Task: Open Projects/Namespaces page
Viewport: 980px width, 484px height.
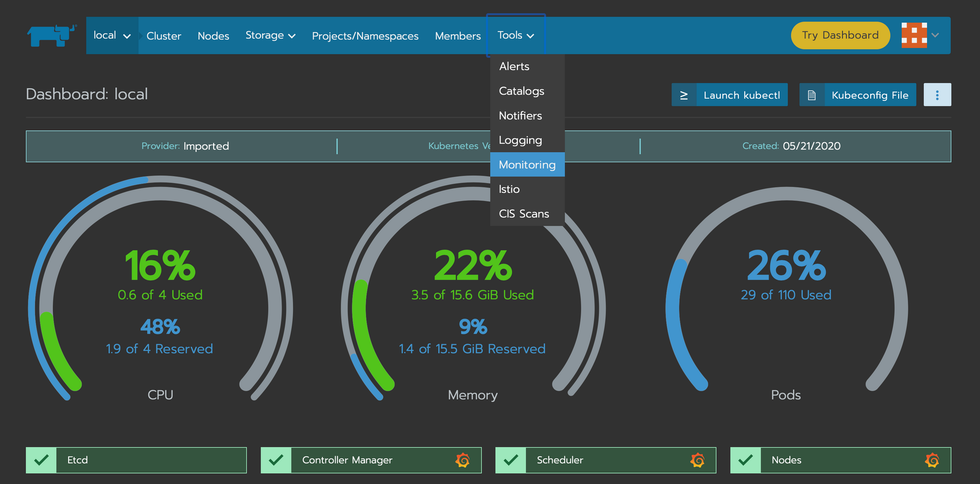Action: (365, 36)
